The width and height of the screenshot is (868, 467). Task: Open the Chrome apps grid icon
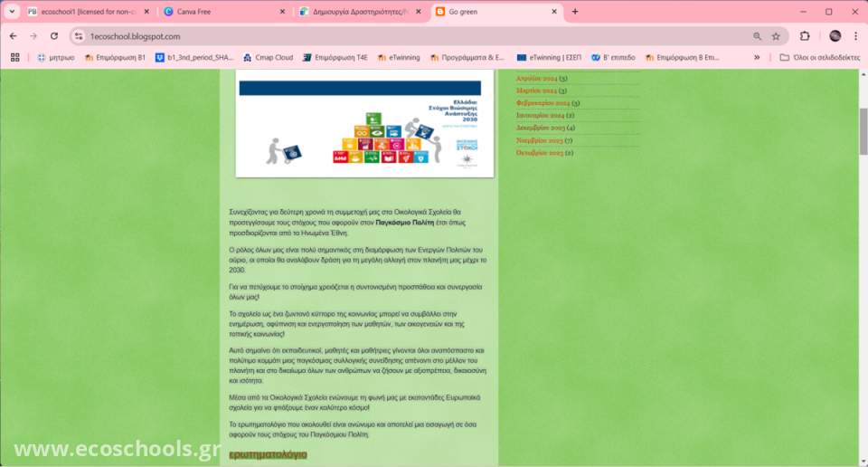coord(14,57)
